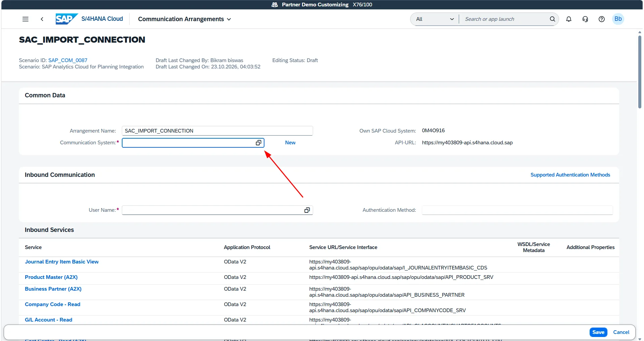
Task: Open Journal Entry Item Basic View service
Action: 62,262
